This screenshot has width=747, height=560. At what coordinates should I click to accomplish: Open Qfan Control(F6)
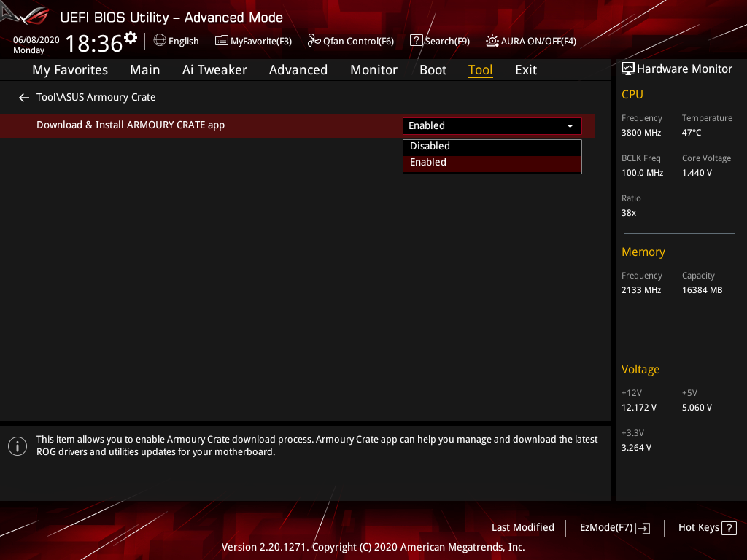point(358,42)
